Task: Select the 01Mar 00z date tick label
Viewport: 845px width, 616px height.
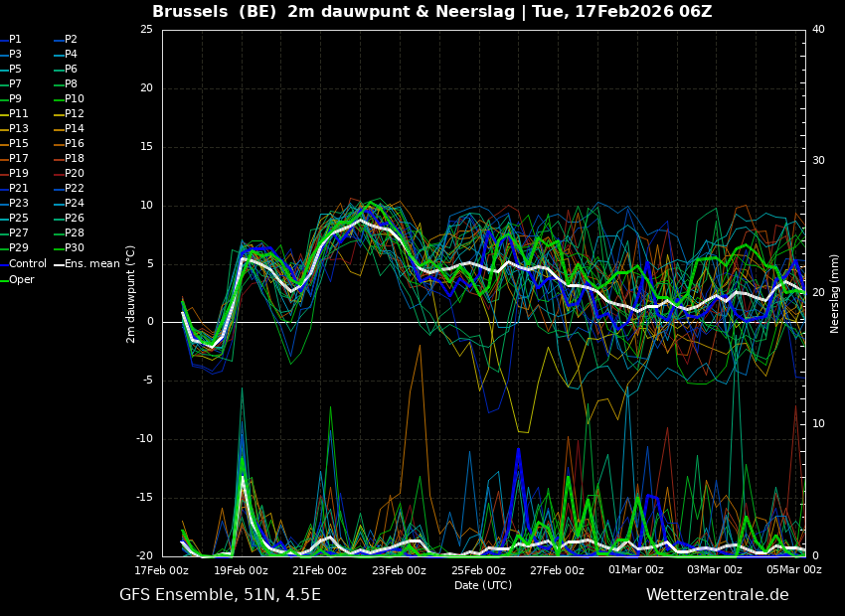Action: pyautogui.click(x=636, y=570)
